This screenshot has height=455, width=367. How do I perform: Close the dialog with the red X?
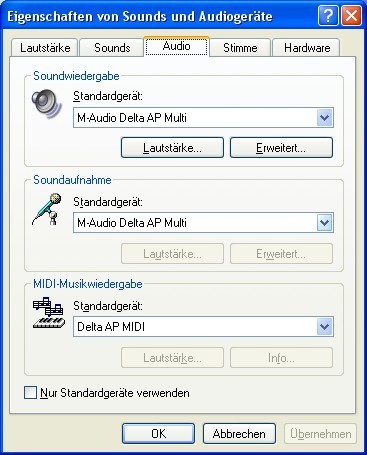click(351, 16)
